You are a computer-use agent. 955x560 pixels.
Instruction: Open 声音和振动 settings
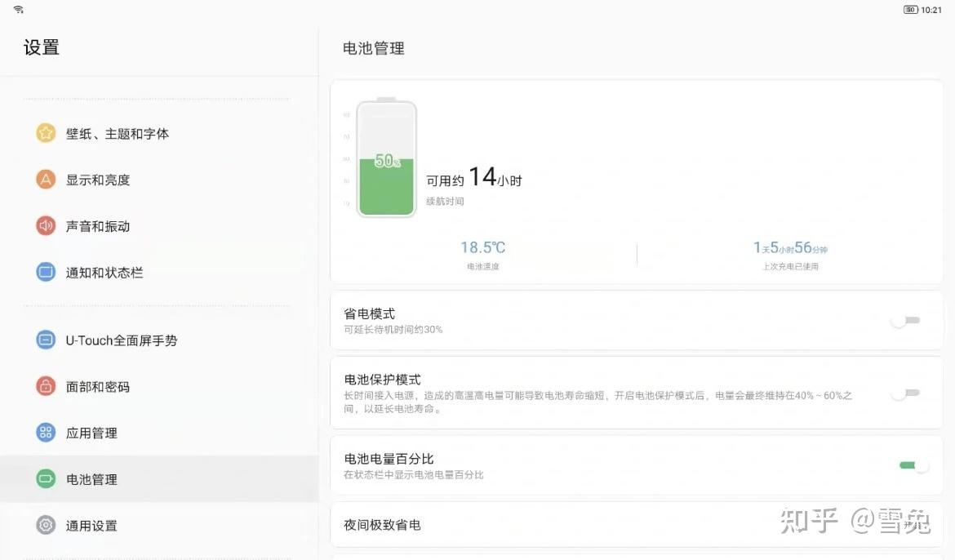[x=159, y=226]
